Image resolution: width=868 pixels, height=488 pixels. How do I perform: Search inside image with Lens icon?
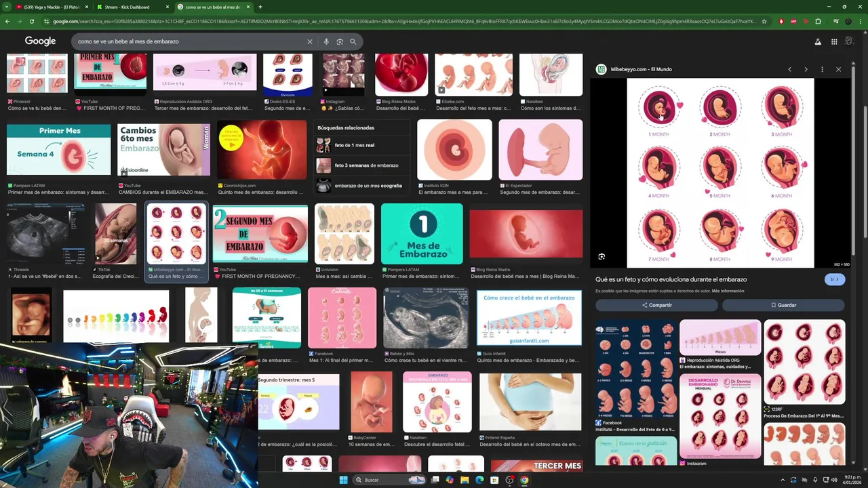[x=601, y=257]
